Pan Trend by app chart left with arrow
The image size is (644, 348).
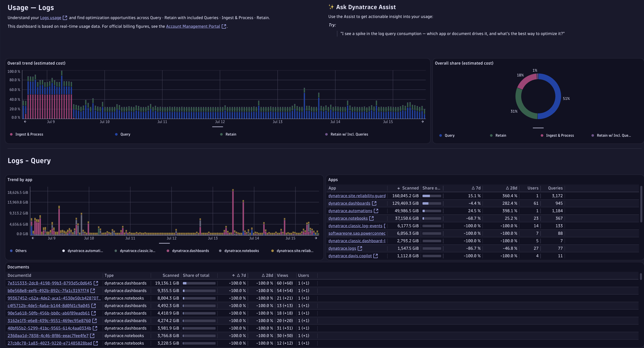(x=33, y=238)
